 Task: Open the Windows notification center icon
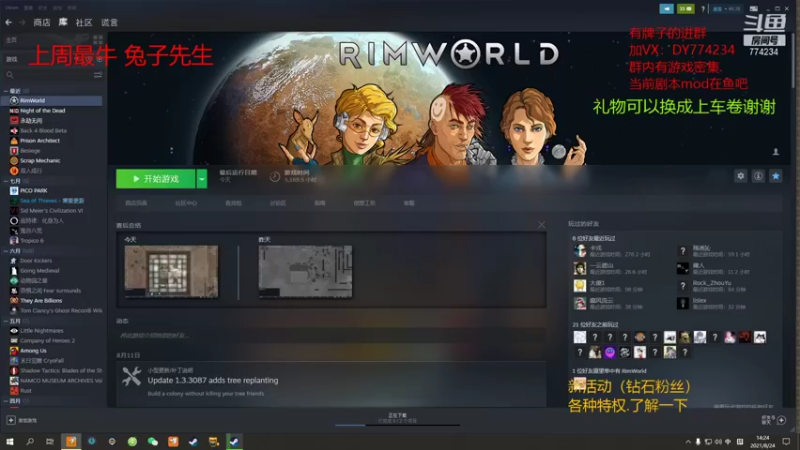786,441
